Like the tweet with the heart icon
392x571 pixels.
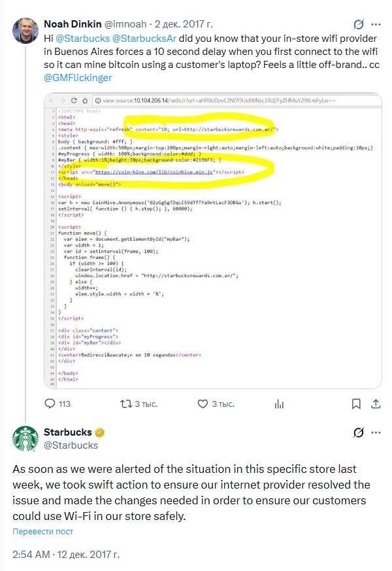pos(201,404)
